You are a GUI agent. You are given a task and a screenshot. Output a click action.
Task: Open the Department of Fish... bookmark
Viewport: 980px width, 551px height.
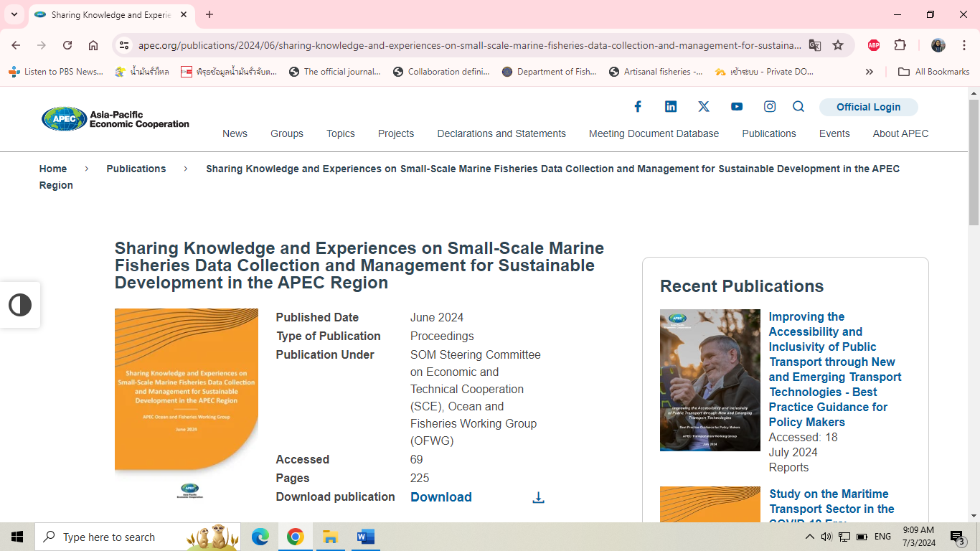[550, 72]
